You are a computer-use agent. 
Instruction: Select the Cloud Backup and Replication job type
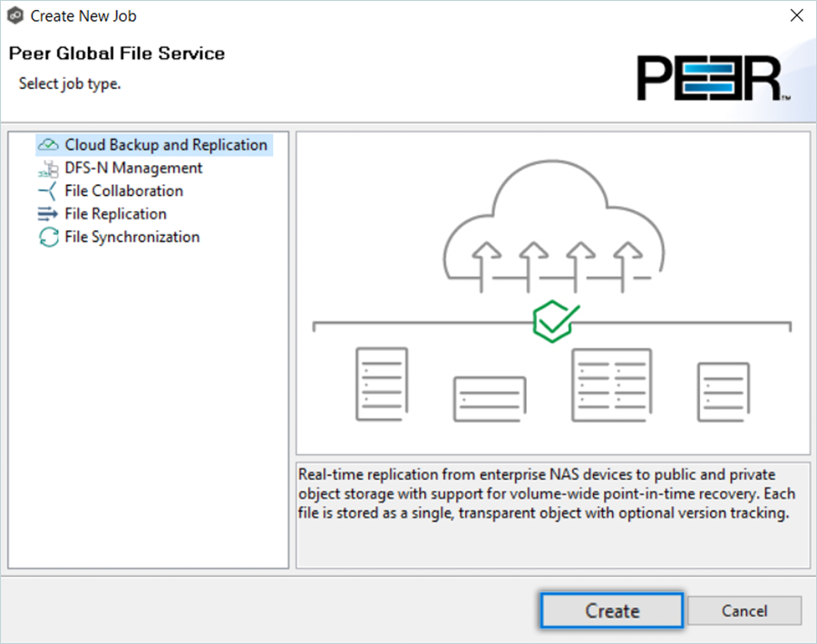pyautogui.click(x=166, y=145)
